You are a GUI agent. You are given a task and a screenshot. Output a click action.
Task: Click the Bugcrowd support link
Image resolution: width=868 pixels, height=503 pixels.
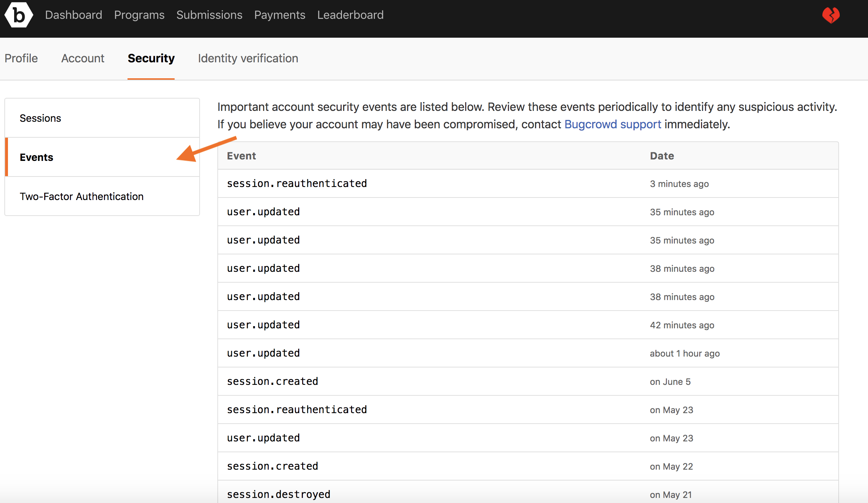(x=613, y=124)
